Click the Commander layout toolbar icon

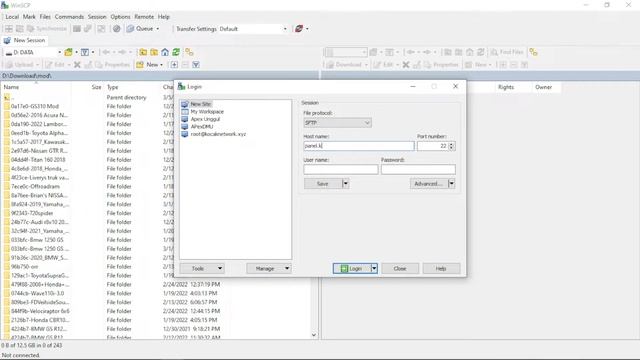(9, 29)
